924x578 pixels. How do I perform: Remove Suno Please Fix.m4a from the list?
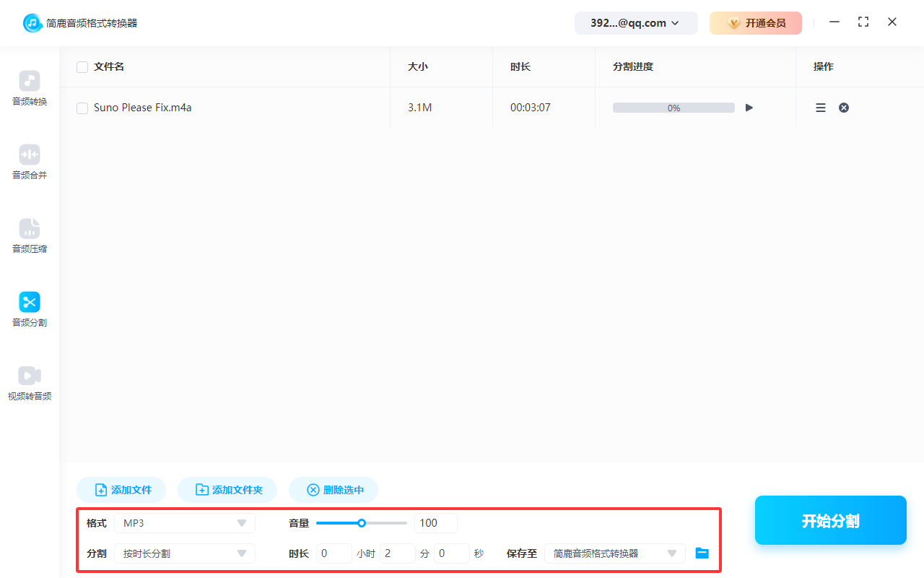tap(843, 108)
